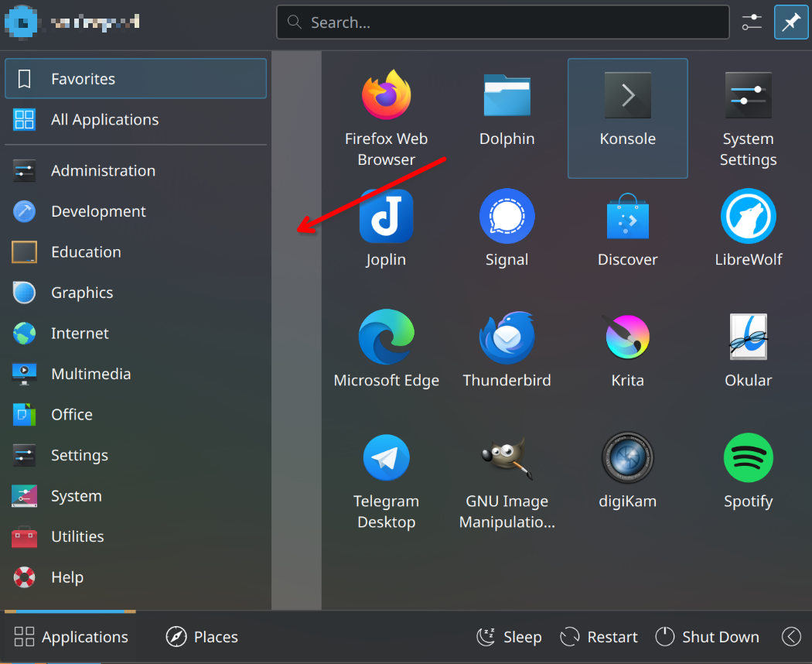Open Spotify
The height and width of the screenshot is (664, 812).
pyautogui.click(x=748, y=471)
